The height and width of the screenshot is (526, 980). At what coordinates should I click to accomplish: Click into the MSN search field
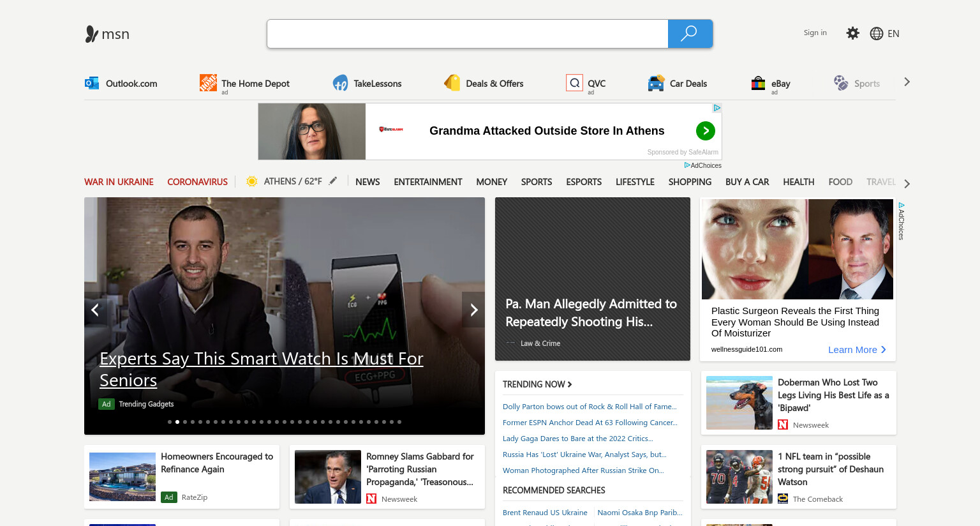[x=468, y=34]
